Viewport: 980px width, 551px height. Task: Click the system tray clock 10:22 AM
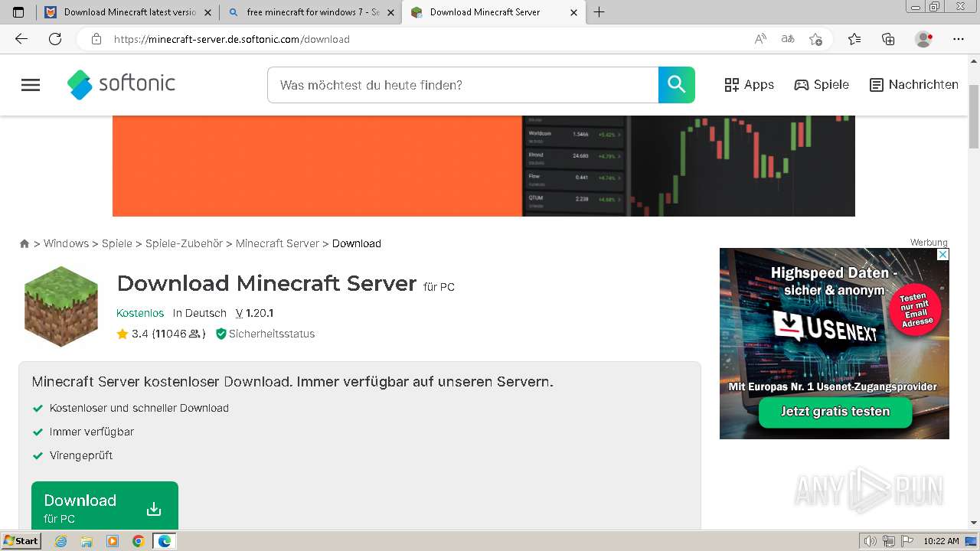(941, 541)
